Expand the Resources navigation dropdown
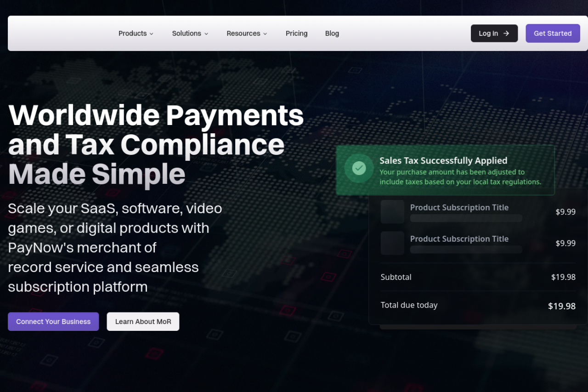Image resolution: width=588 pixels, height=392 pixels. (x=247, y=34)
